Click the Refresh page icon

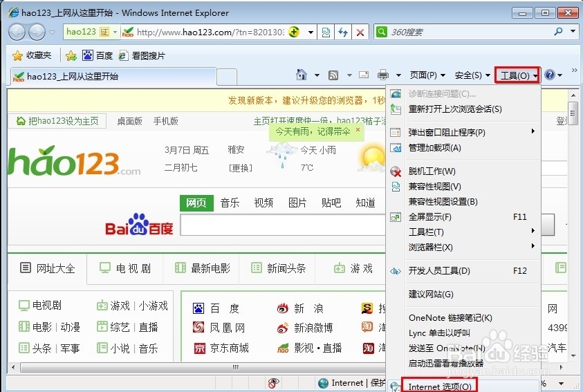343,32
